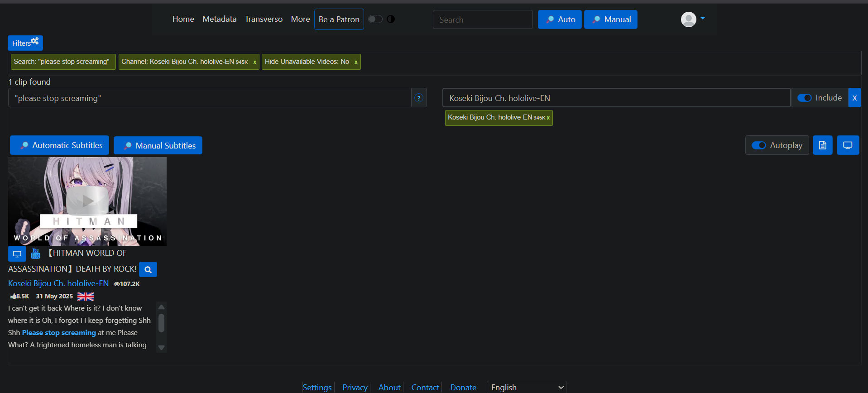
Task: Click the monitor icon under the video thumbnail
Action: [x=17, y=254]
